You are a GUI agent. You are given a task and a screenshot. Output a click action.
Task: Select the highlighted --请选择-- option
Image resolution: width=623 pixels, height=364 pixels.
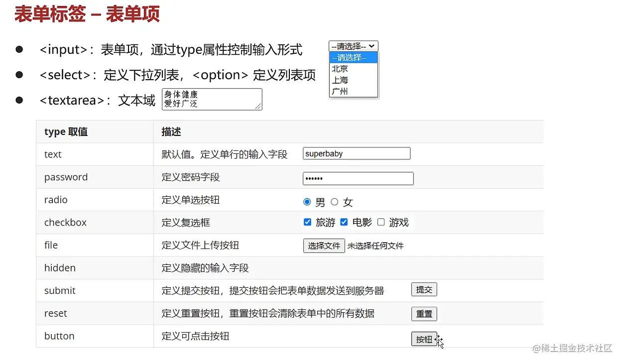point(353,58)
